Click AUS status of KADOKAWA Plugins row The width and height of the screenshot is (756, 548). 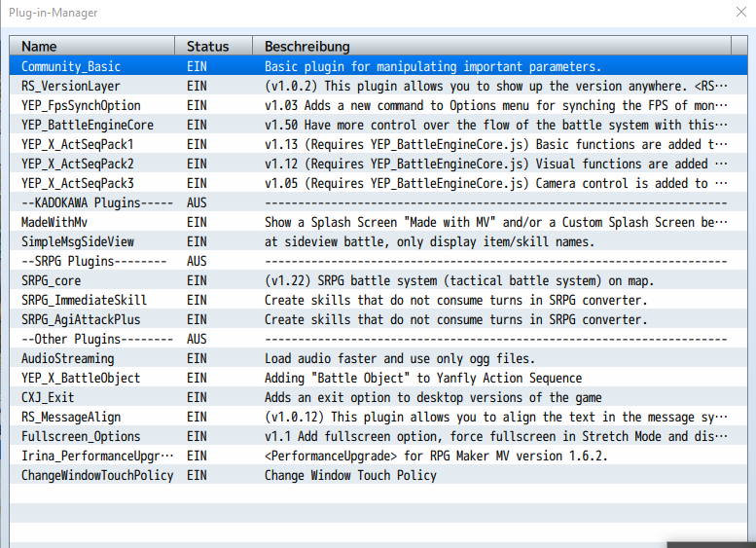[x=197, y=202]
